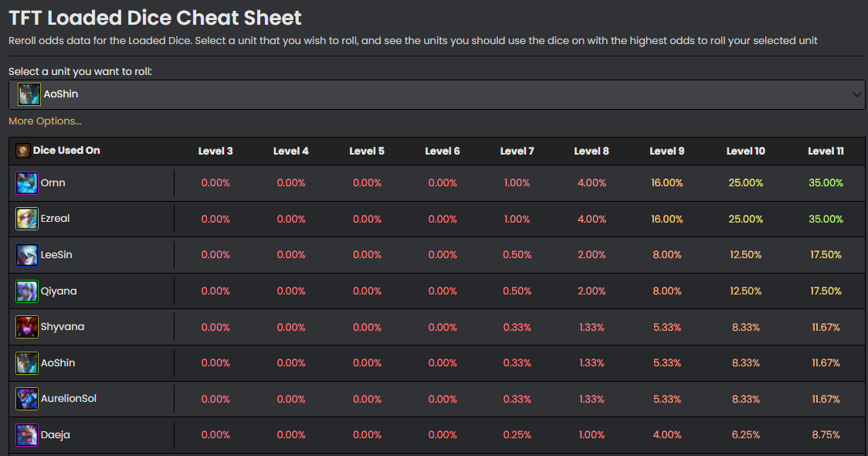Viewport: 868px width, 456px height.
Task: Click AoShin portrait in unit selector
Action: tap(29, 94)
